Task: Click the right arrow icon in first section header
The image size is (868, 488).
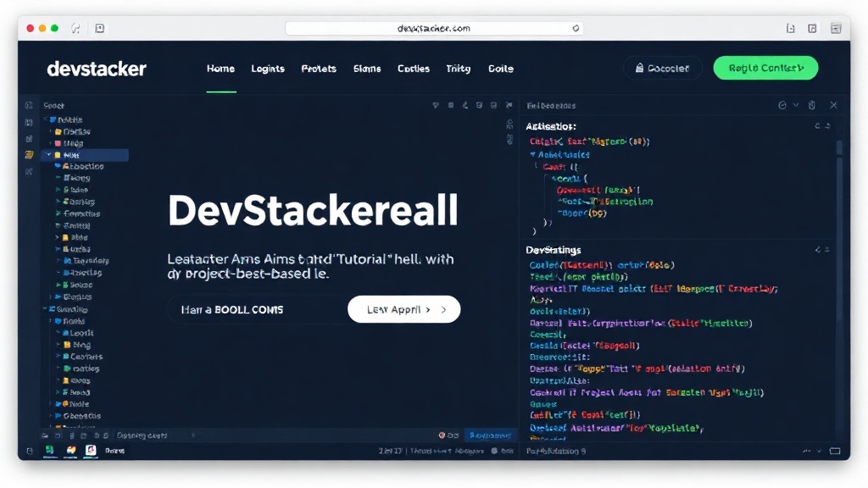Action: [827, 126]
